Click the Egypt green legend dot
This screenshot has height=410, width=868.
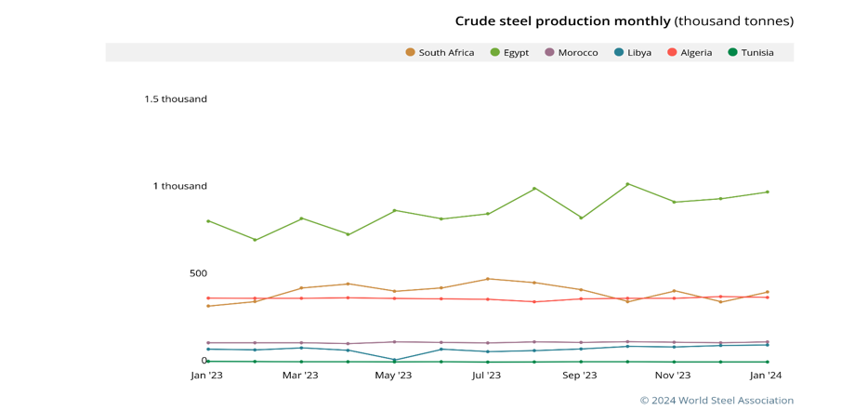click(x=495, y=53)
